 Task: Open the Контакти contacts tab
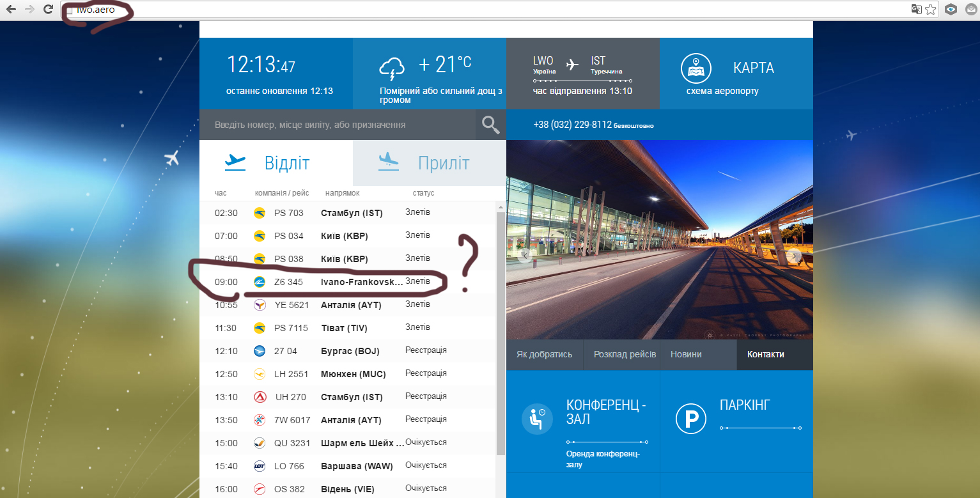point(765,354)
